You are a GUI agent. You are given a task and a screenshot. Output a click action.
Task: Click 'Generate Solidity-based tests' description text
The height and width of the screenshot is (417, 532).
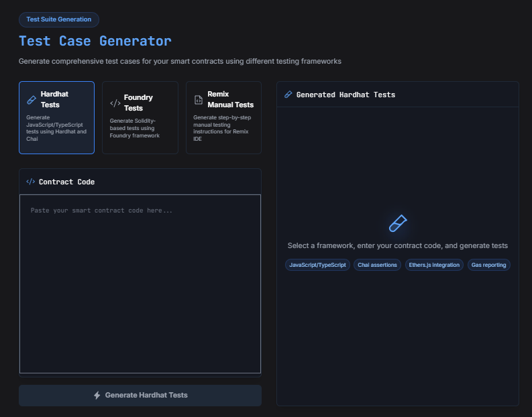135,128
